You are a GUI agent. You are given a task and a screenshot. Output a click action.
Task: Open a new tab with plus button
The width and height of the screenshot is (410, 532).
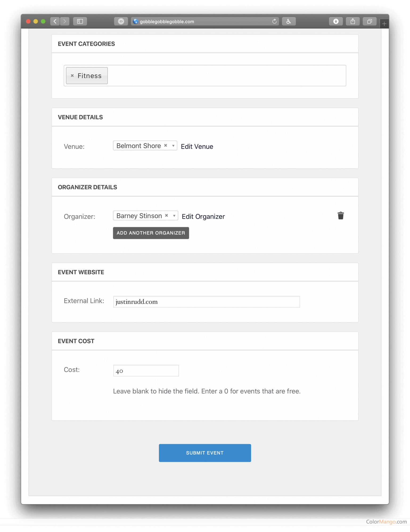click(x=384, y=24)
